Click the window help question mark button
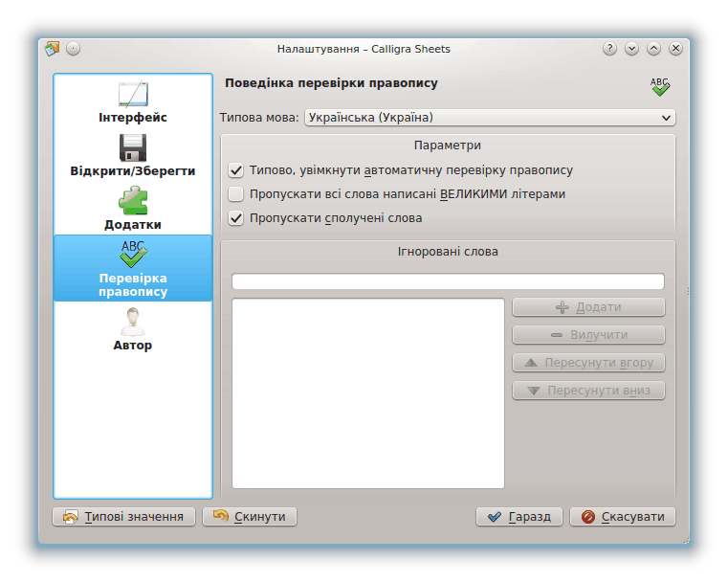Image resolution: width=728 pixels, height=582 pixels. (610, 49)
